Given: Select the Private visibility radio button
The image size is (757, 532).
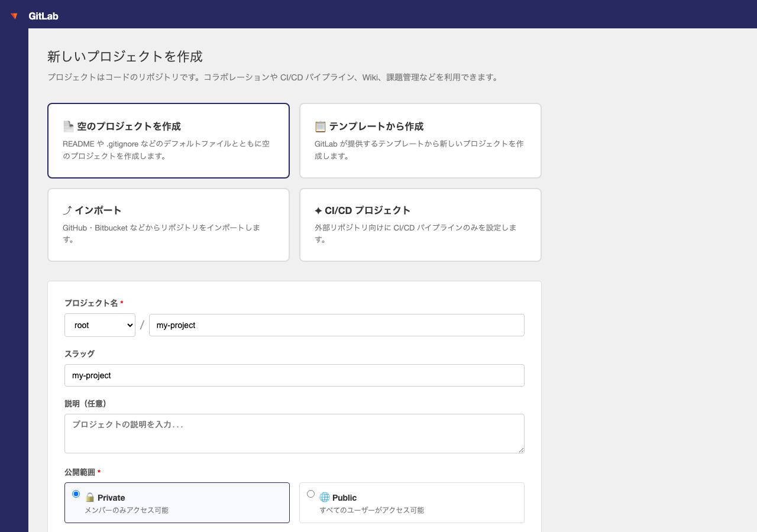Looking at the screenshot, I should click(76, 494).
